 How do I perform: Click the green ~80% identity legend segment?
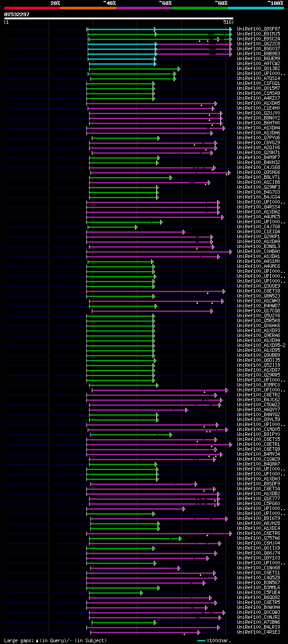pyautogui.click(x=200, y=8)
